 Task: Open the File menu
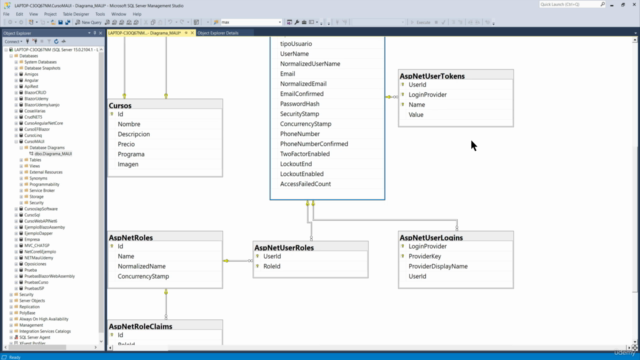click(6, 14)
